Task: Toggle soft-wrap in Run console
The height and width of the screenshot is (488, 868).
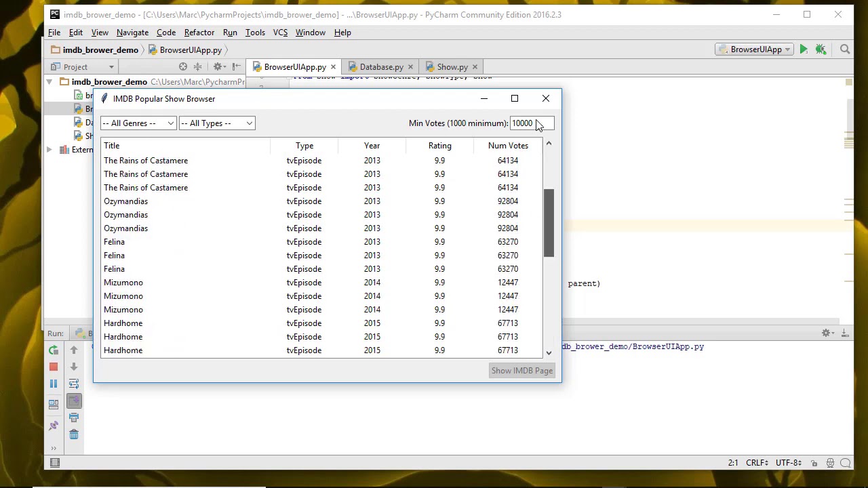Action: point(74,384)
